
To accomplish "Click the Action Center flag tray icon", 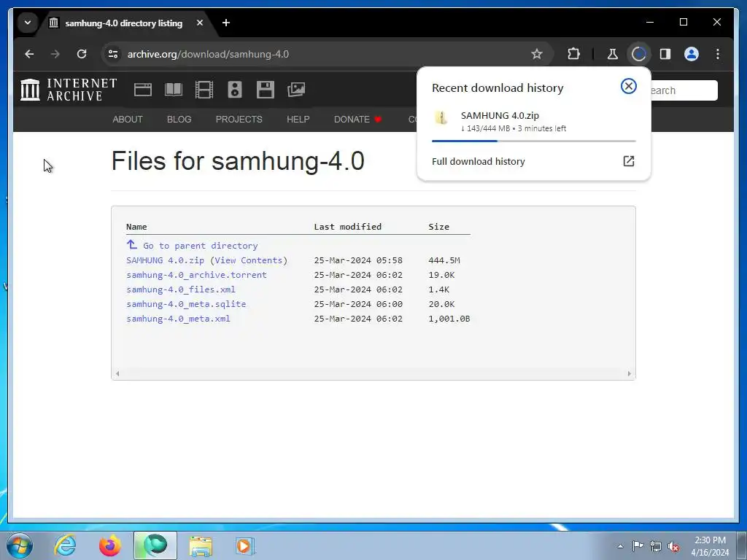I will coord(638,546).
